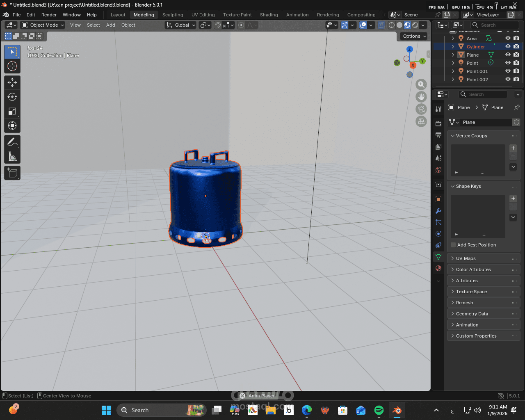Hide Point.001 light with eye icon
The image size is (525, 420).
508,71
